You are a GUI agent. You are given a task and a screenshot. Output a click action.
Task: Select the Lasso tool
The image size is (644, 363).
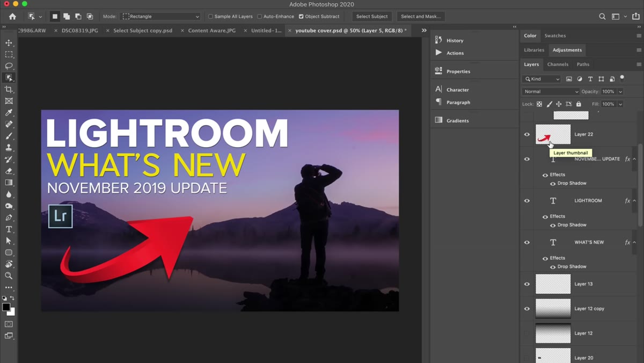(x=9, y=66)
